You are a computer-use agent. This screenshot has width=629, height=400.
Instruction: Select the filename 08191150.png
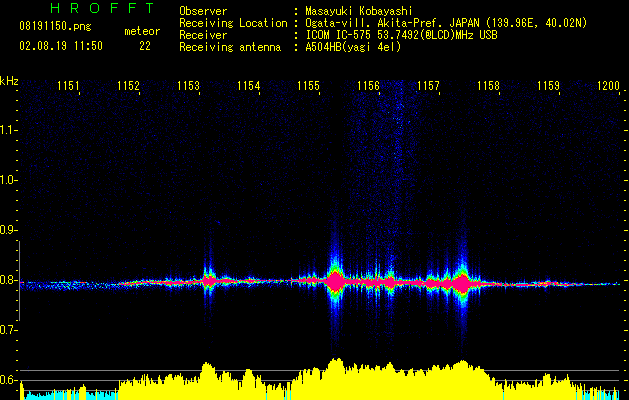click(x=55, y=27)
